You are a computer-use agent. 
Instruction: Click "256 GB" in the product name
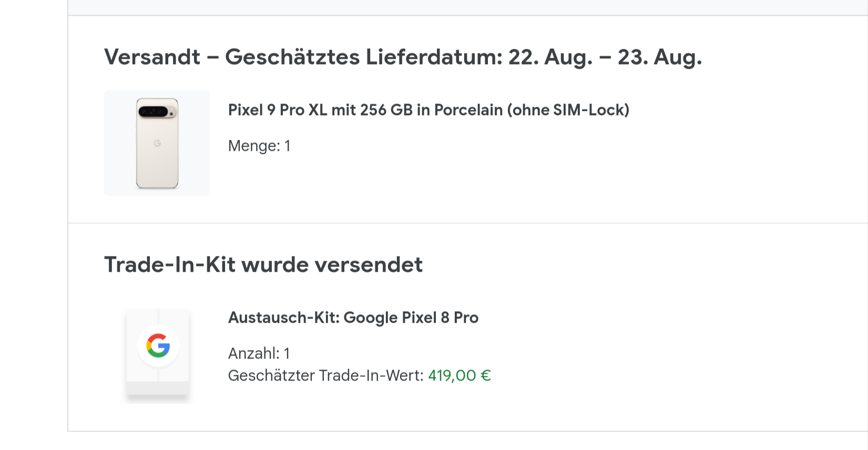386,110
